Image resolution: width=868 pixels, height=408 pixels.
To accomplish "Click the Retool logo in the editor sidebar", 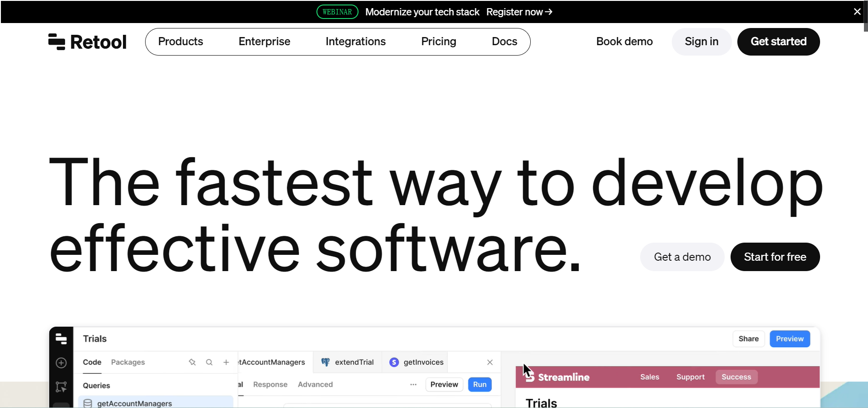I will point(61,339).
